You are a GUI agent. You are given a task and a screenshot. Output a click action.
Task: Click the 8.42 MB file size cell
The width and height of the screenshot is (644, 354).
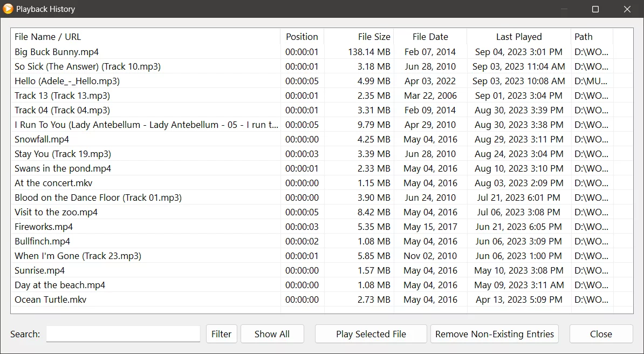374,212
